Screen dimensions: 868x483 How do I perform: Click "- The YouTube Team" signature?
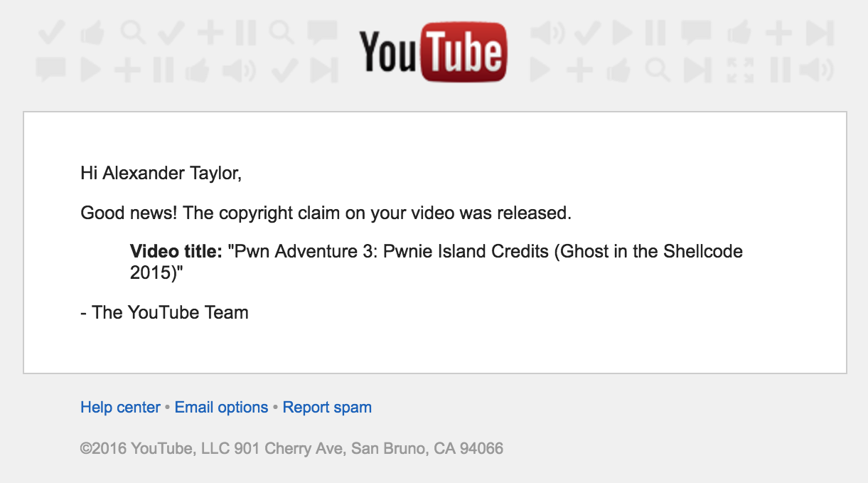[x=164, y=312]
